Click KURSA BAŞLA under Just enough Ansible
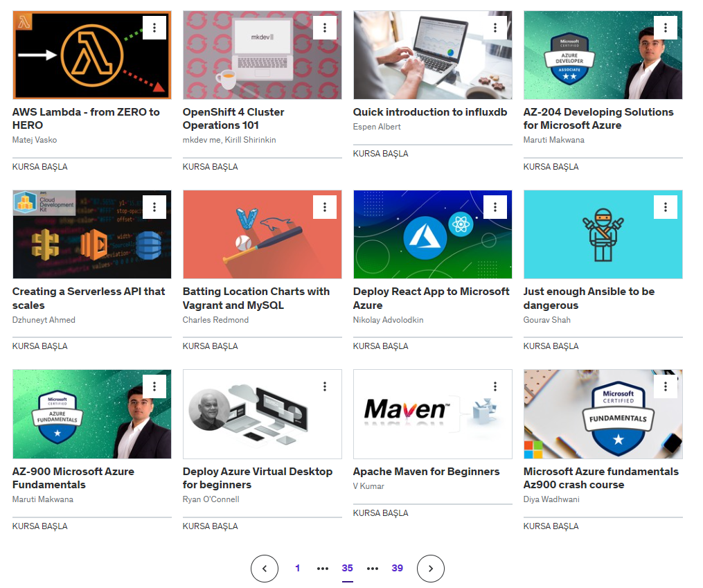 point(551,346)
